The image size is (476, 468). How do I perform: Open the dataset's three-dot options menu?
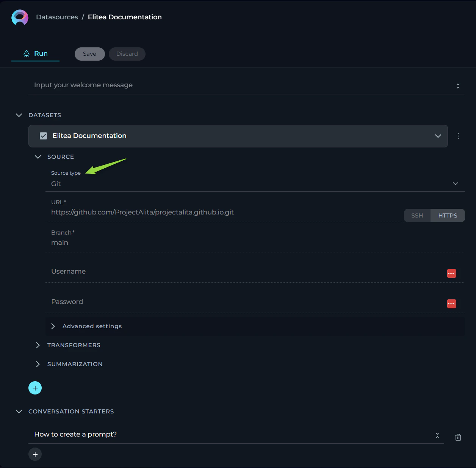pyautogui.click(x=458, y=136)
